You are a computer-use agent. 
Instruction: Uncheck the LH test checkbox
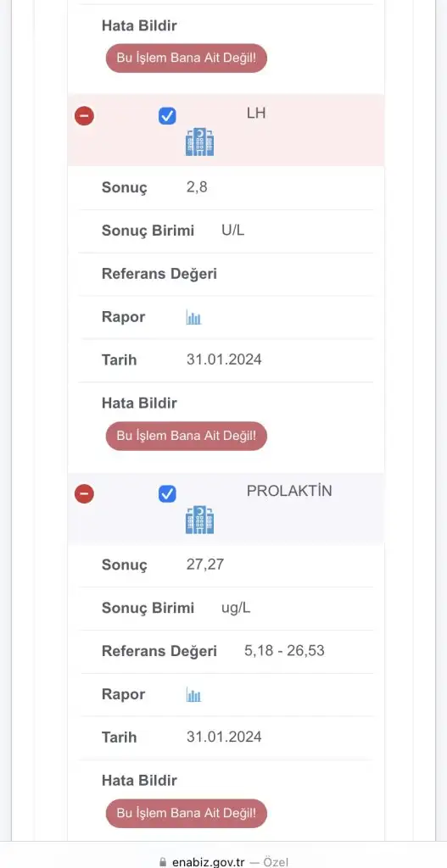tap(167, 115)
